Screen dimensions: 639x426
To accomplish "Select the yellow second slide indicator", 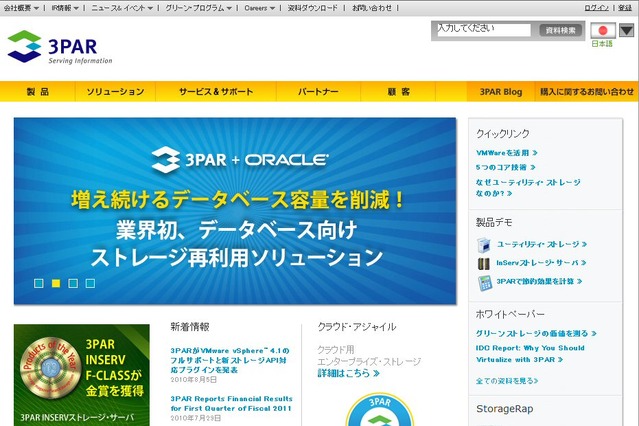I will coord(56,283).
